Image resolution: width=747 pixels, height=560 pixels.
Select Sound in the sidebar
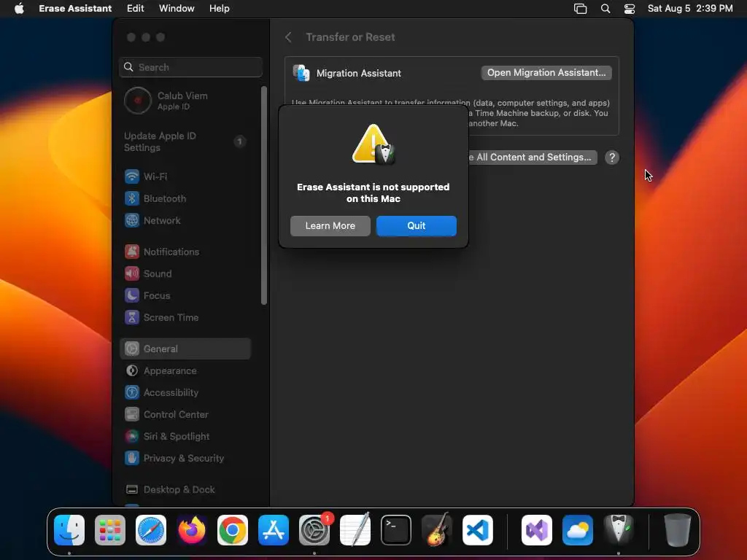(x=186, y=274)
